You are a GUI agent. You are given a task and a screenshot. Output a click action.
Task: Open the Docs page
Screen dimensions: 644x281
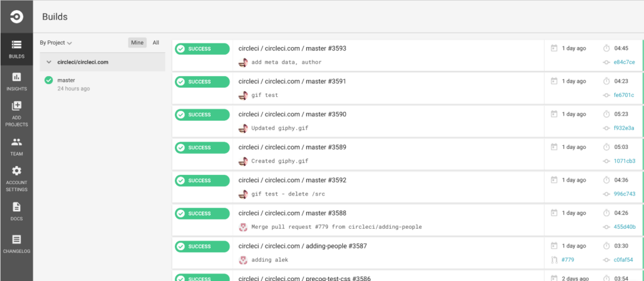16,211
